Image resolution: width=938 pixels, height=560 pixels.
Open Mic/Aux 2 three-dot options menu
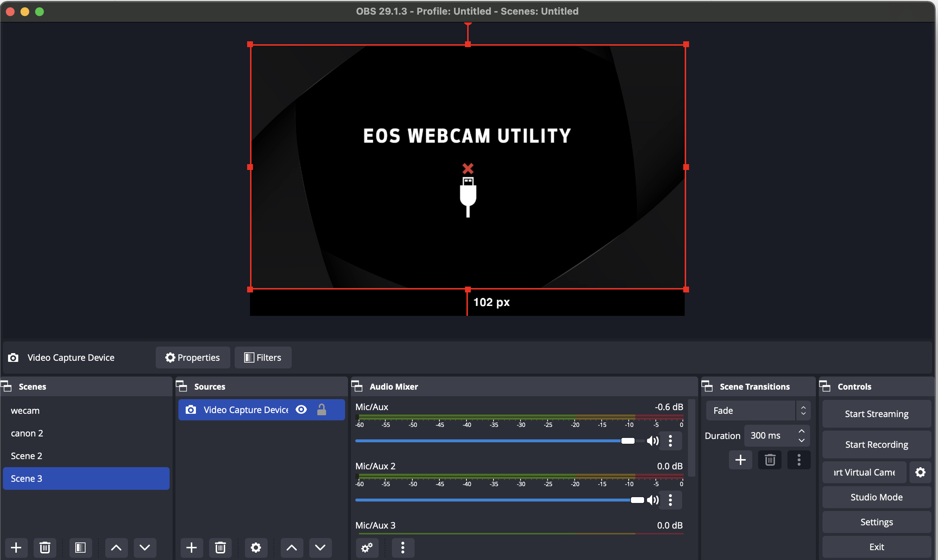pyautogui.click(x=670, y=500)
